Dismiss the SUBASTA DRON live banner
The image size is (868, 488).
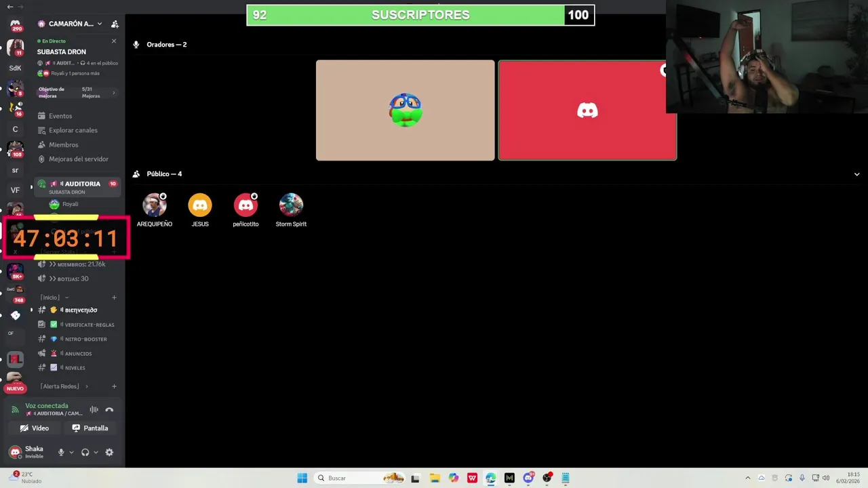coord(113,41)
